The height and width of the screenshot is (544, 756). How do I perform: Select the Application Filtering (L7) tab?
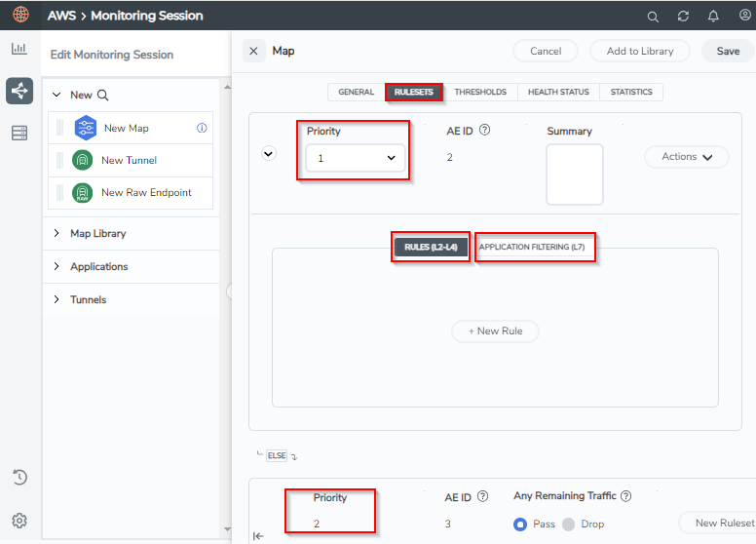coord(532,247)
